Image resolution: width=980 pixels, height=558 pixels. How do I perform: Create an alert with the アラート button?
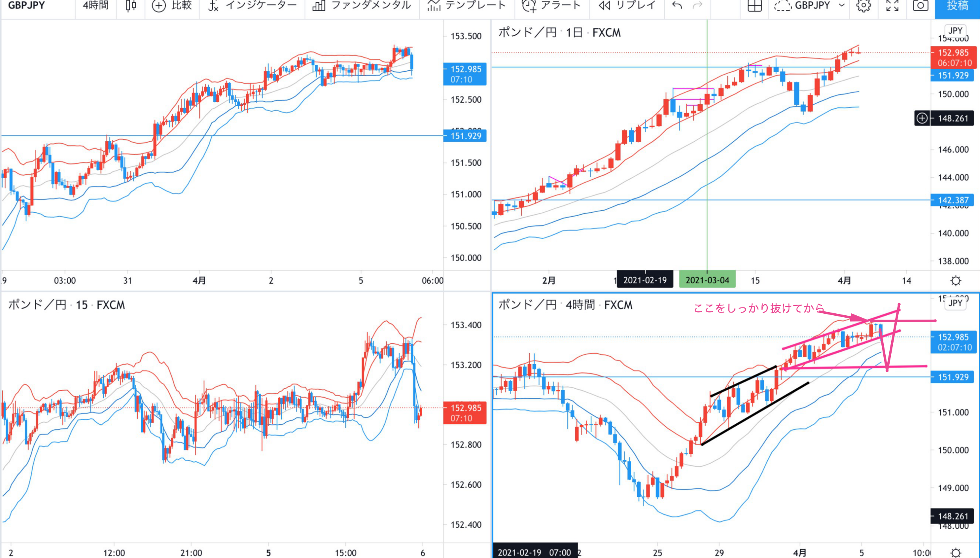click(x=551, y=6)
